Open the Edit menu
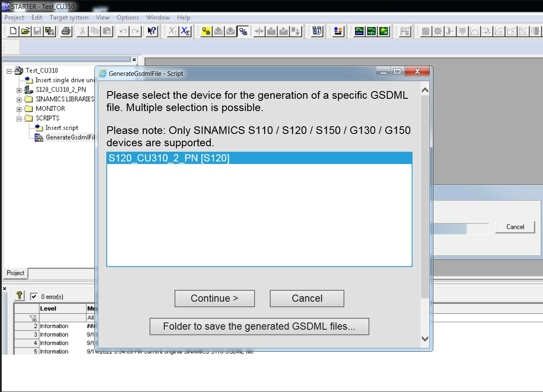Screen dimensions: 543x392 [37, 17]
